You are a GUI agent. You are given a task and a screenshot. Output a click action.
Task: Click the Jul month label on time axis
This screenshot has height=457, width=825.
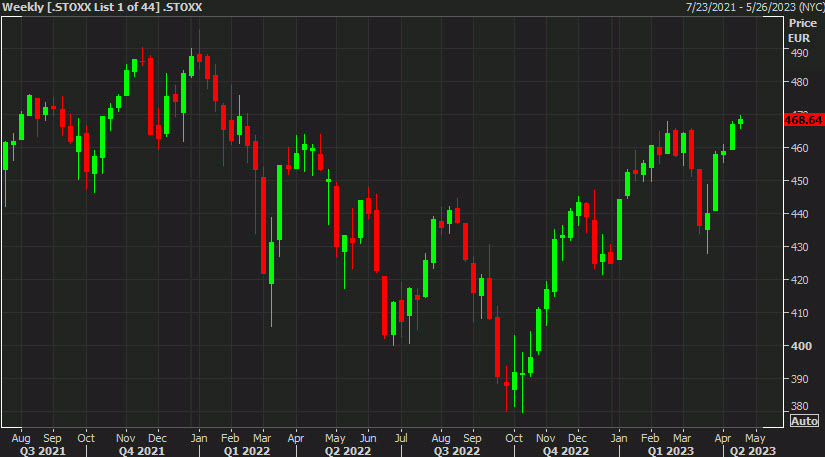click(x=401, y=438)
